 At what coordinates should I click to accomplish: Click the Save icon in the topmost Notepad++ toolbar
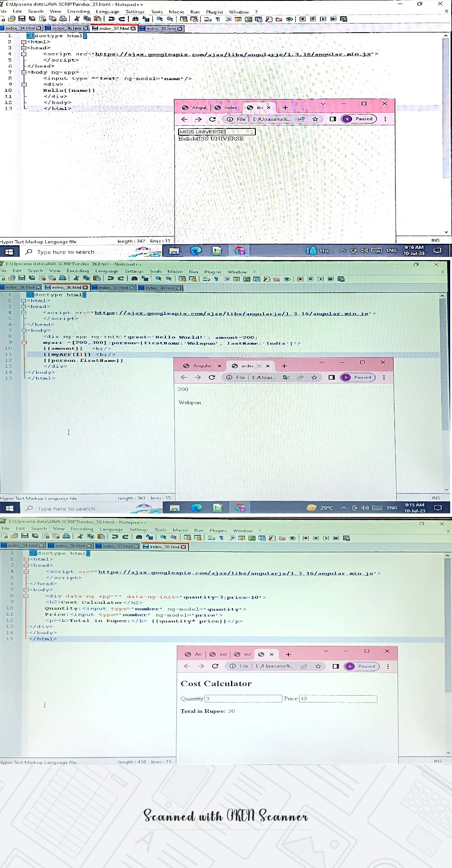(x=22, y=19)
